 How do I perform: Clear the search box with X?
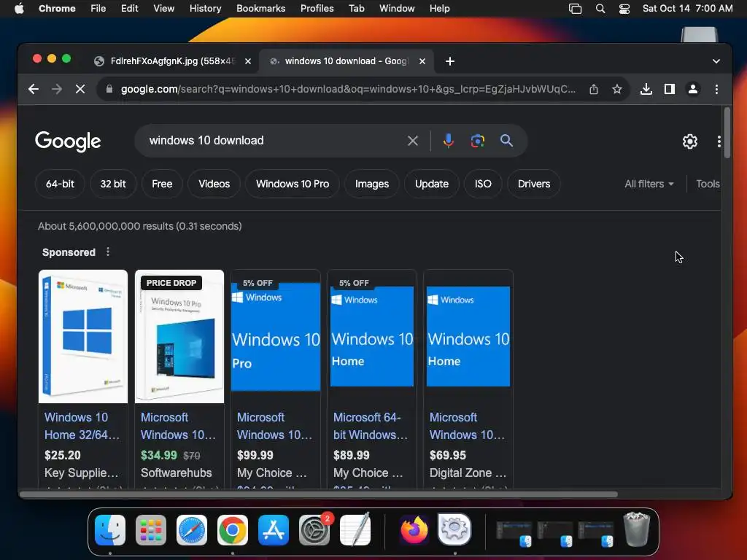click(413, 141)
